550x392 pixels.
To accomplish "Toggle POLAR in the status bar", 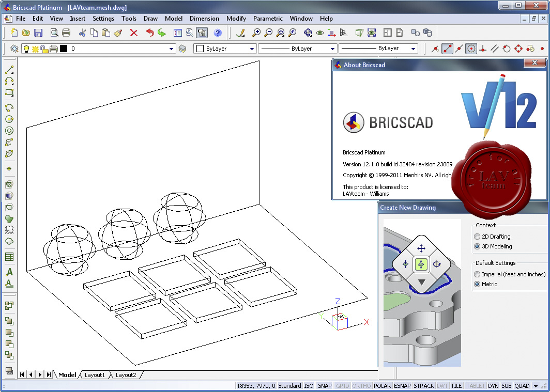I will coord(383,386).
